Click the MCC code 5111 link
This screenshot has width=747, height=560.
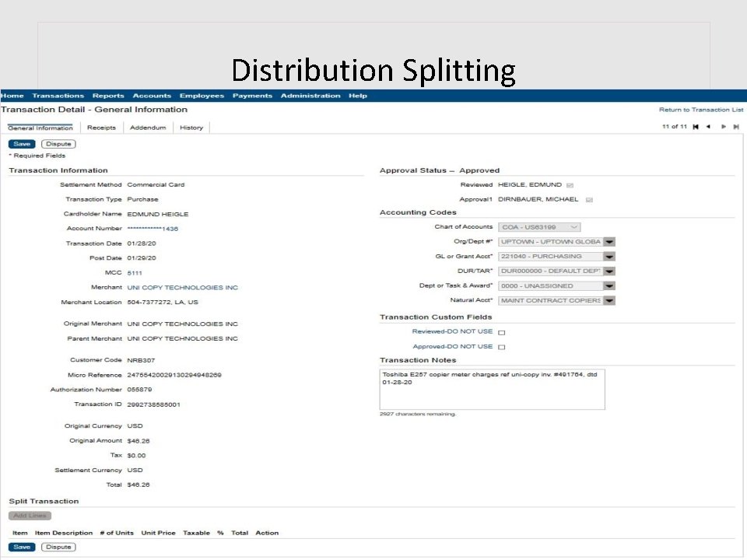(x=133, y=272)
